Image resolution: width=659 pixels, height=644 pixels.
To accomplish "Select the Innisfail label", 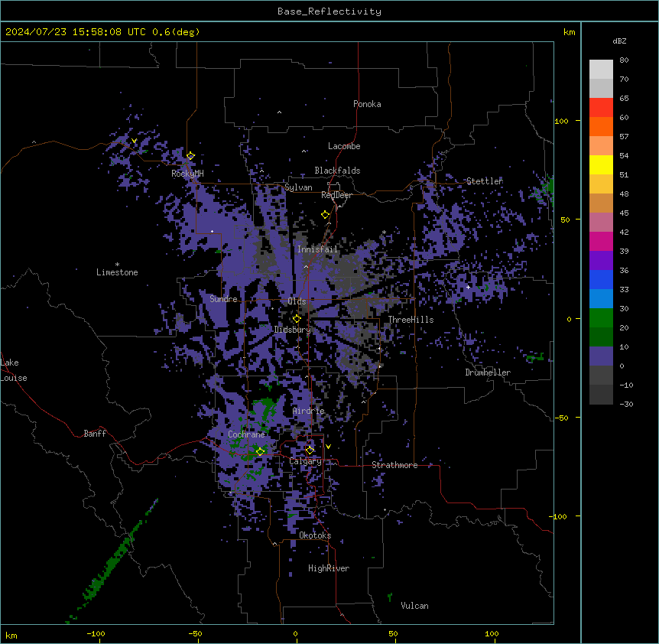I will [x=317, y=249].
